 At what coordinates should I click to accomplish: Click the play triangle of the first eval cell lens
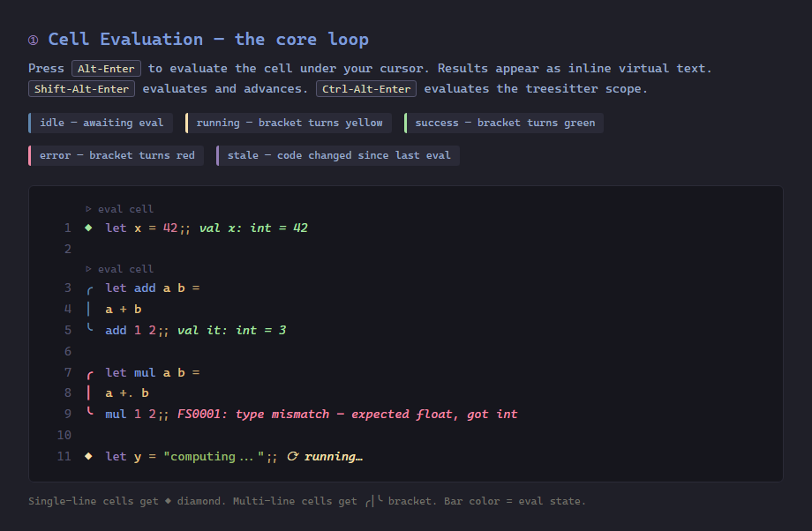88,209
